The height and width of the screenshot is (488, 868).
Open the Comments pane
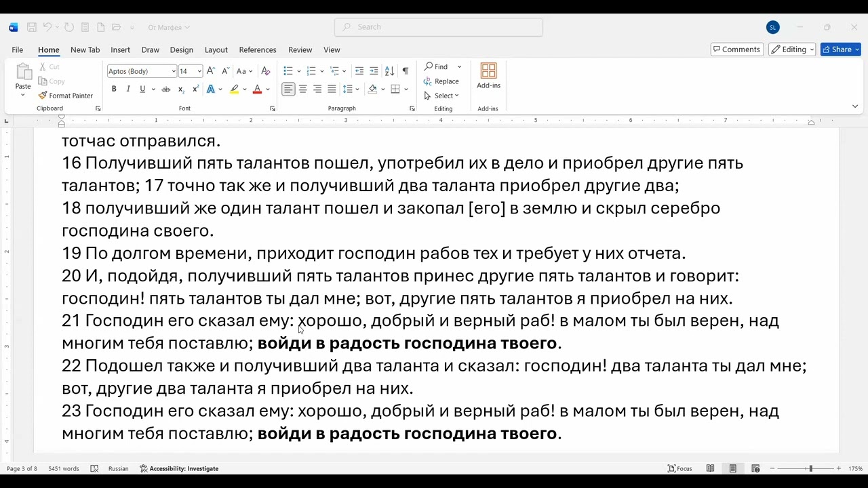[x=737, y=49]
